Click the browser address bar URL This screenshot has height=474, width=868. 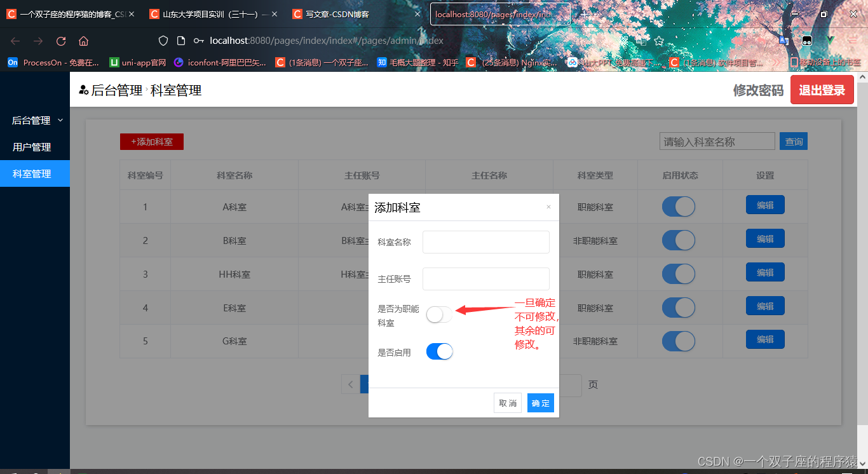pos(327,41)
